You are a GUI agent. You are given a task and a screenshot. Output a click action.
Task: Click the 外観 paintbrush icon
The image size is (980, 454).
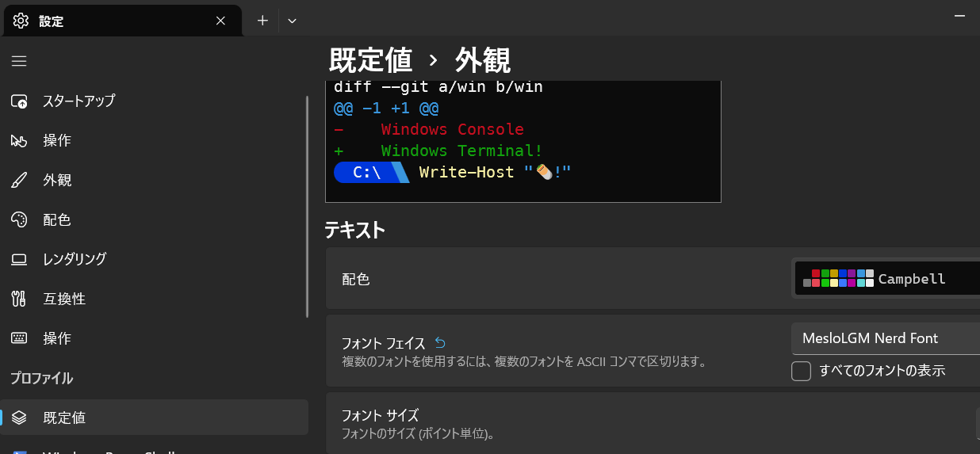19,181
